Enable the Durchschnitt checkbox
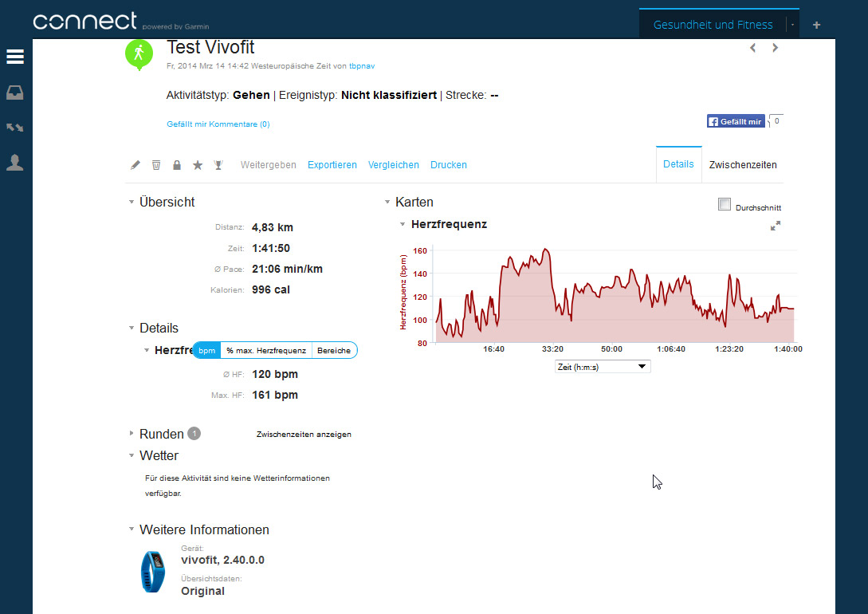 coord(725,205)
